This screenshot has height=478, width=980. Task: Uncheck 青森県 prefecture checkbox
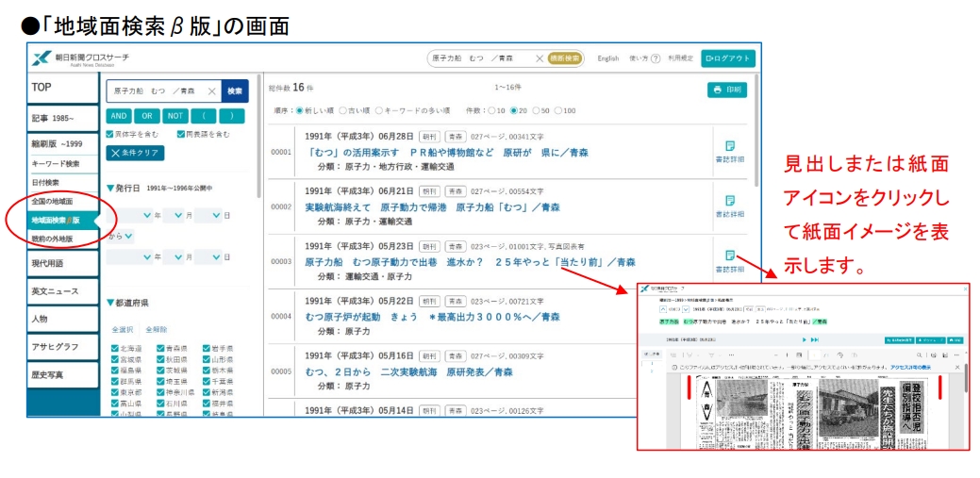click(160, 348)
